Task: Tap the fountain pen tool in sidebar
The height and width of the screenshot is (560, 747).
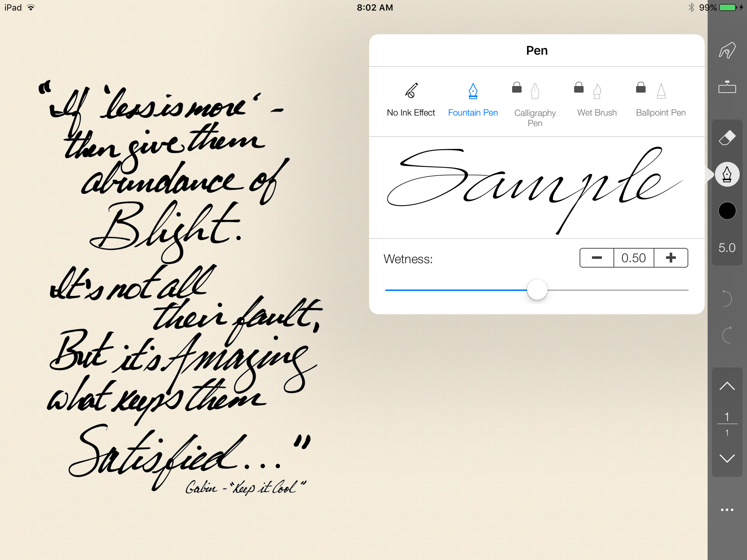Action: coord(727,174)
